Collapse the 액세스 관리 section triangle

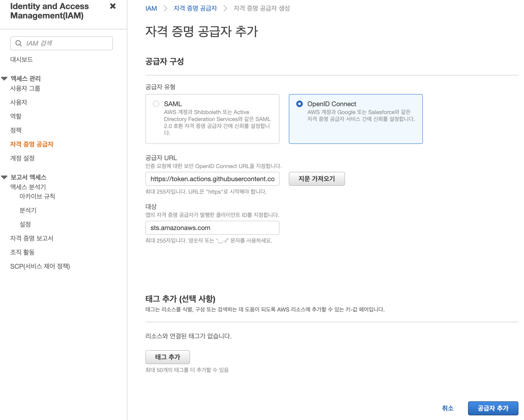[x=4, y=78]
